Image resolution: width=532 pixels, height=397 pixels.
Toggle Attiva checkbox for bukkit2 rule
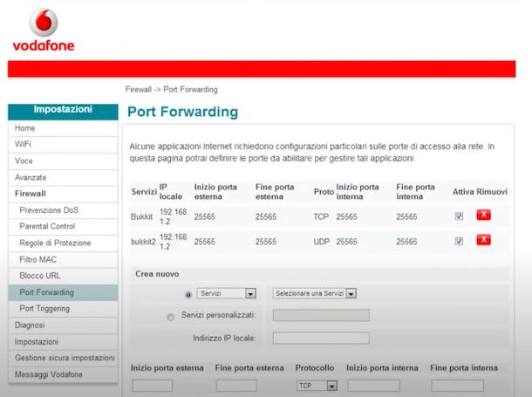point(459,242)
